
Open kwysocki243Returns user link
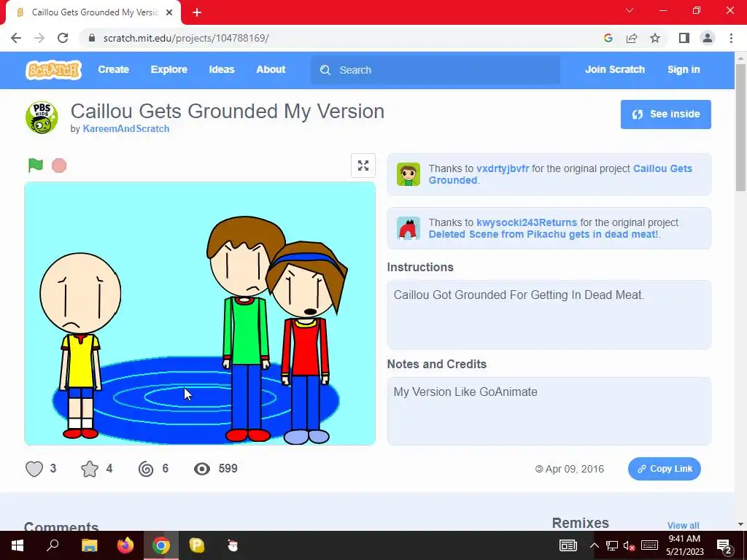(527, 222)
